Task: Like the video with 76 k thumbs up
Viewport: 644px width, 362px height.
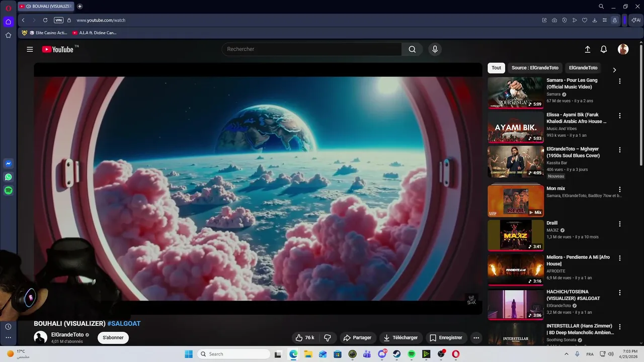Action: [x=305, y=338]
